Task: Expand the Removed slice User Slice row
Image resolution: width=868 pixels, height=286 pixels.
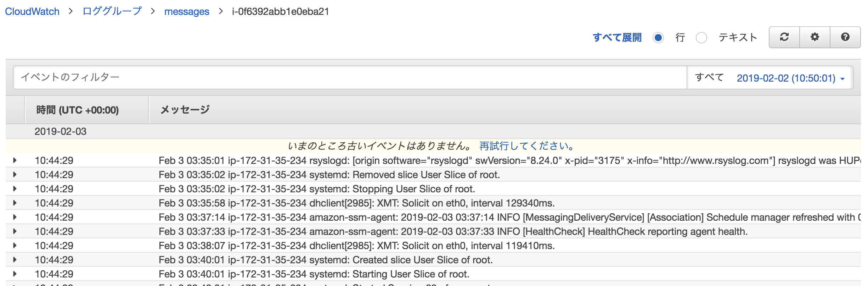Action: coord(15,175)
